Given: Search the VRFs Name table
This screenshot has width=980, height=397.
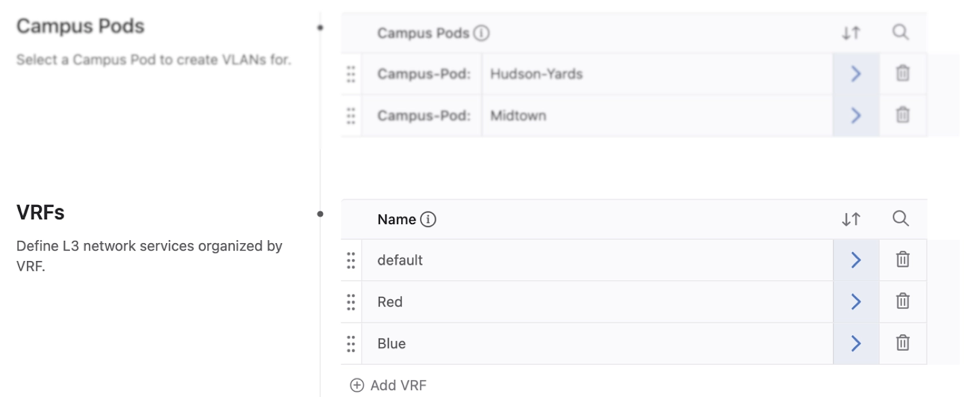Looking at the screenshot, I should pyautogui.click(x=900, y=219).
